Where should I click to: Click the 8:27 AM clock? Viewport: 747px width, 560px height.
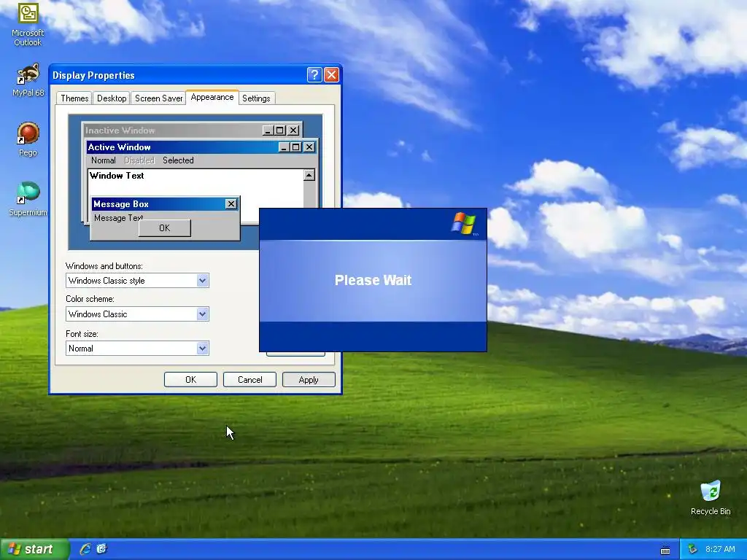[720, 549]
